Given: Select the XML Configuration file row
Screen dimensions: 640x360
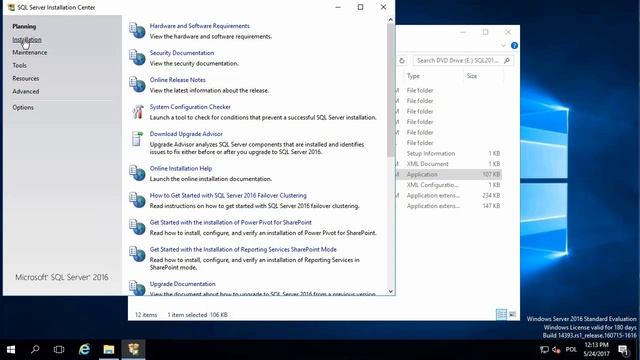Looking at the screenshot, I should (449, 185).
